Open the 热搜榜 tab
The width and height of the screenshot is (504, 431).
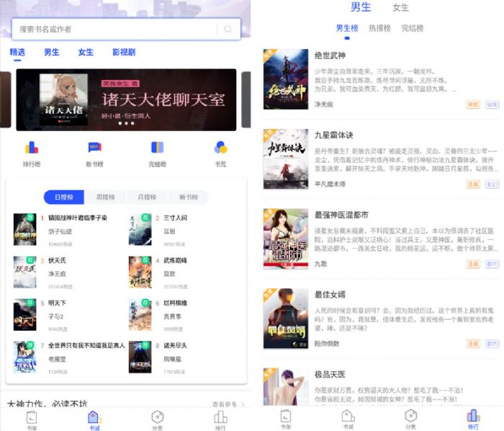tap(379, 29)
